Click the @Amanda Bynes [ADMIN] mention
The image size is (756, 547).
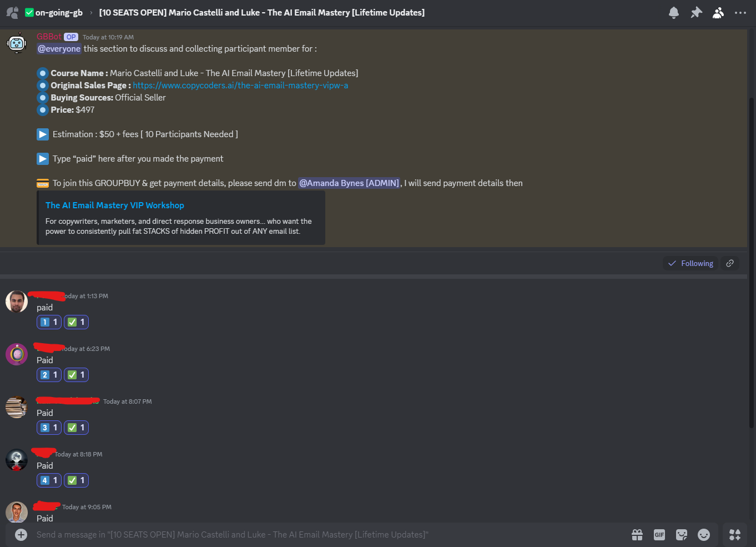pyautogui.click(x=349, y=183)
